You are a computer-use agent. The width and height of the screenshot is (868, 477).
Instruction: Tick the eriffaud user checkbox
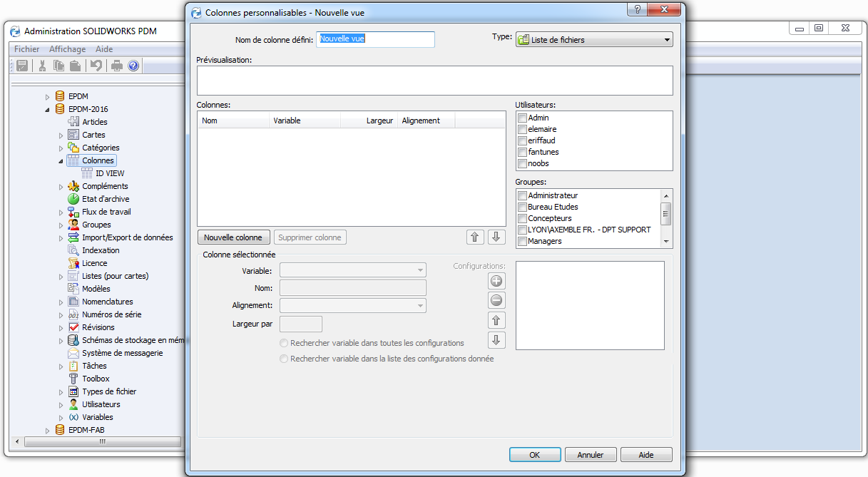[523, 140]
